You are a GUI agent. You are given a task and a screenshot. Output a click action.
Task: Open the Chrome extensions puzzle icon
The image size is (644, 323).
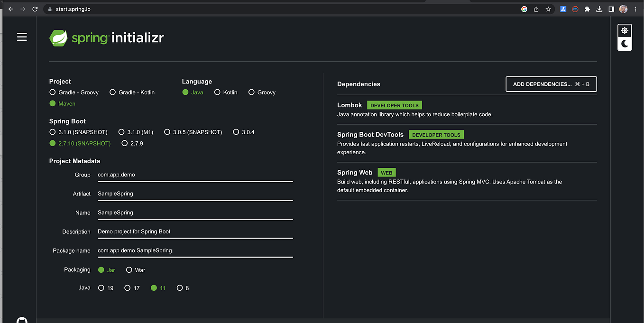[x=587, y=9]
